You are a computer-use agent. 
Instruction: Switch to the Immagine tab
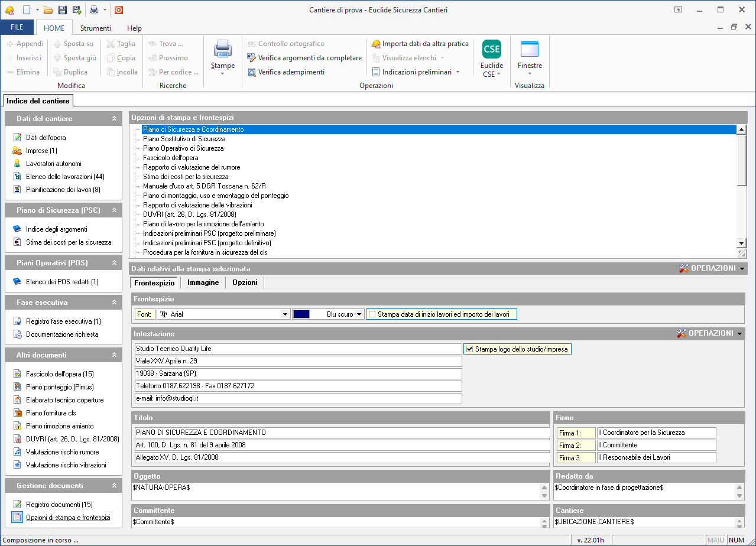[x=203, y=282]
